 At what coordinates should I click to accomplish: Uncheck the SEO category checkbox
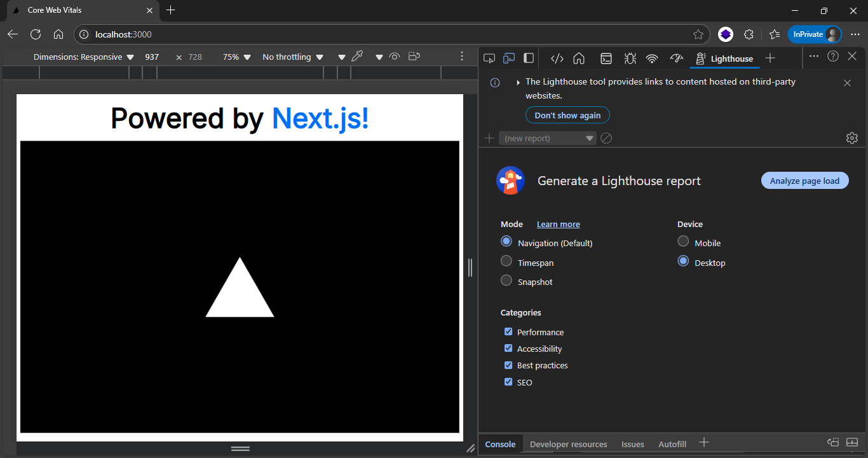[508, 382]
